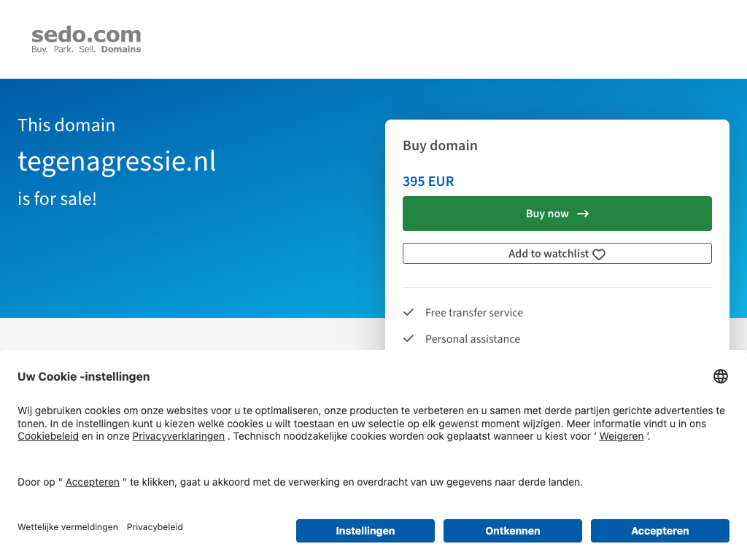
Task: Click the tegenagressie.nl domain name
Action: click(117, 161)
